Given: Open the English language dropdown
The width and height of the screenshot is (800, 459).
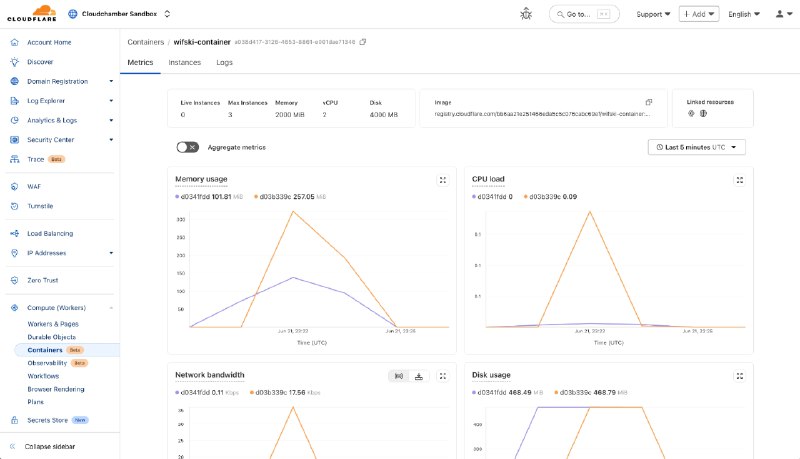Looking at the screenshot, I should click(x=743, y=14).
